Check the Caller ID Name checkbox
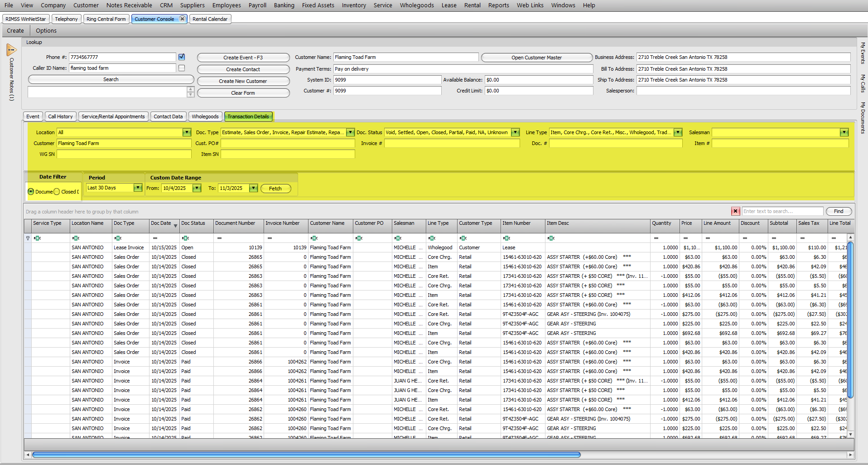This screenshot has width=868, height=465. click(x=182, y=68)
